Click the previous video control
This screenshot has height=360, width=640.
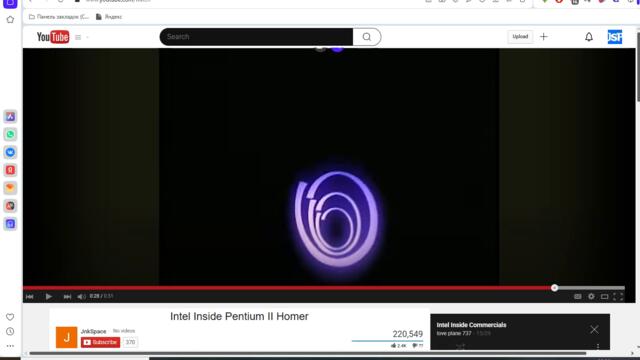coord(29,297)
